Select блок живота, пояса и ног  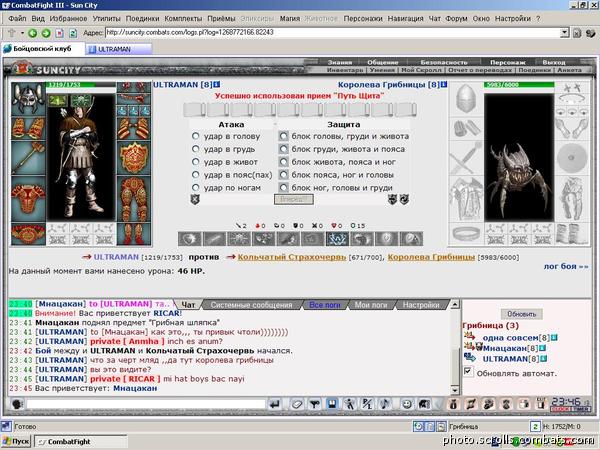284,162
